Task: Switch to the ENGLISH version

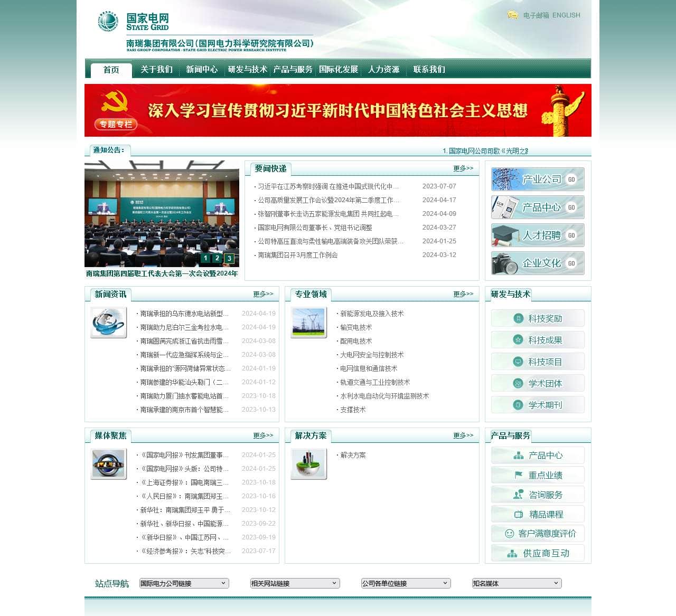Action: tap(566, 15)
